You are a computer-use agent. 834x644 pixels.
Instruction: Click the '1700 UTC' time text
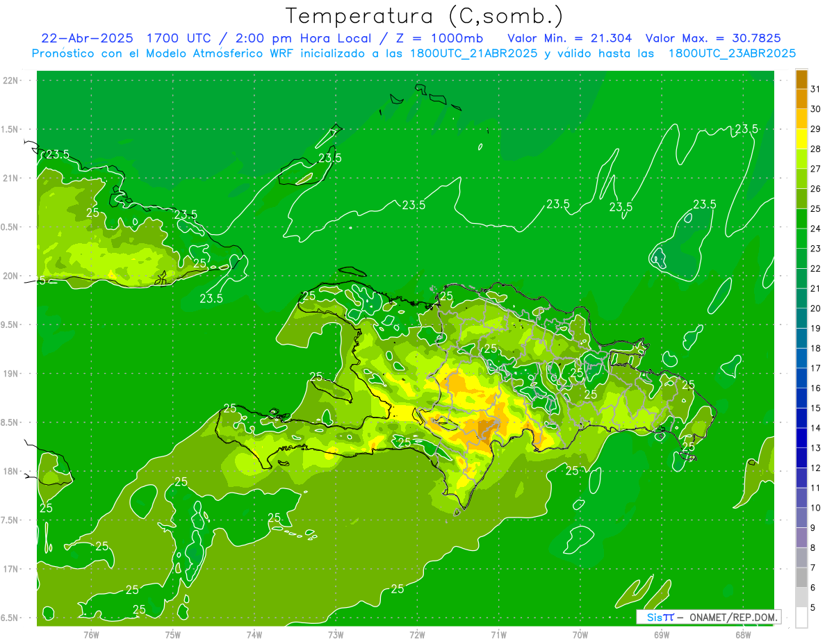coord(179,38)
